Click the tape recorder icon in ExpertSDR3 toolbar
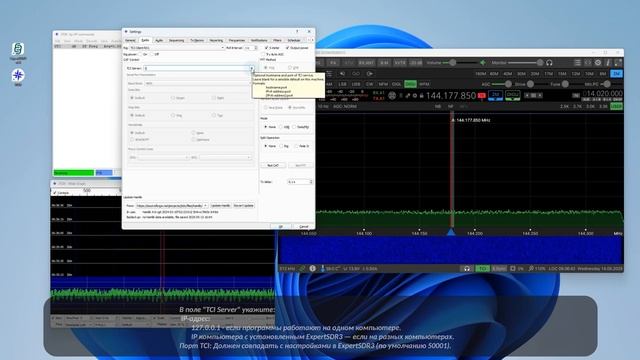The width and height of the screenshot is (640, 360). tap(356, 74)
